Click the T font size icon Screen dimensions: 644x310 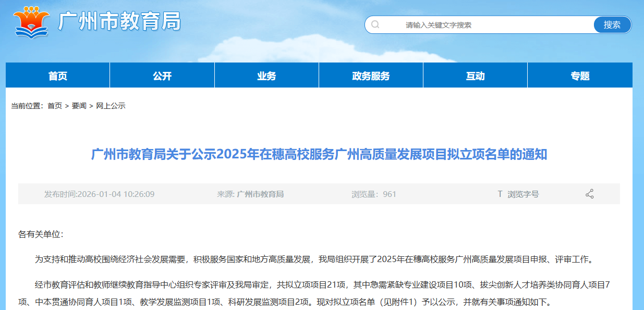500,194
